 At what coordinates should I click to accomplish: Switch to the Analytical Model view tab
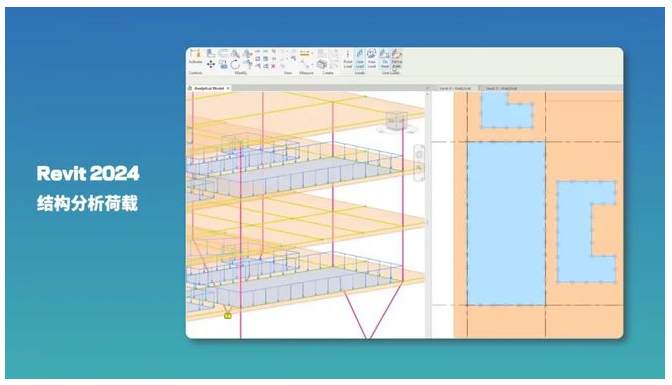tap(209, 88)
